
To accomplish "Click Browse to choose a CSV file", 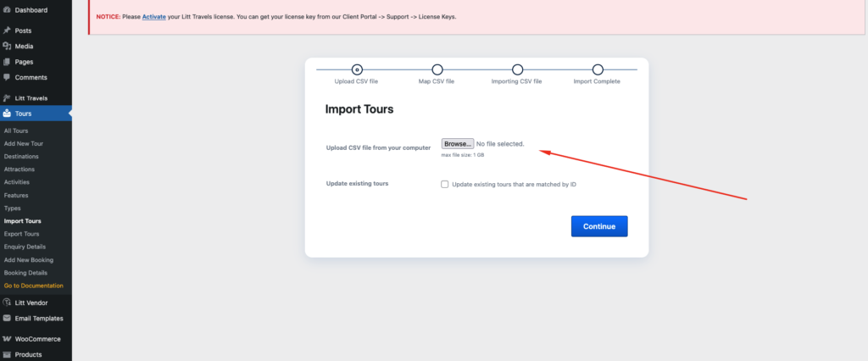I will tap(457, 144).
